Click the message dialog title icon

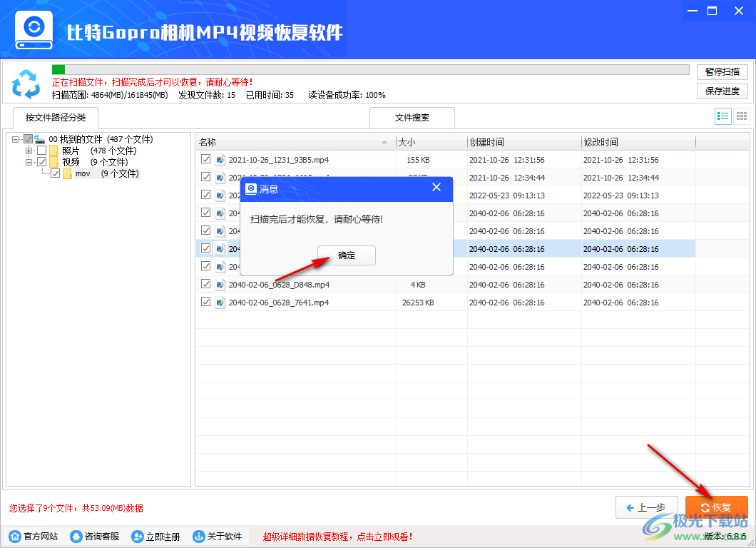click(251, 188)
